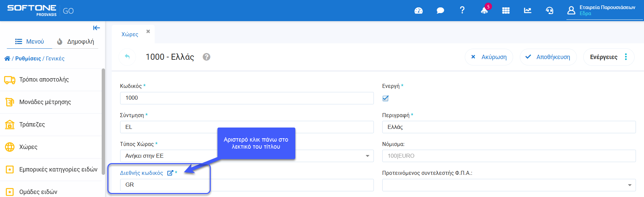The image size is (644, 197).
Task: Open the analytics chart icon
Action: point(528,11)
